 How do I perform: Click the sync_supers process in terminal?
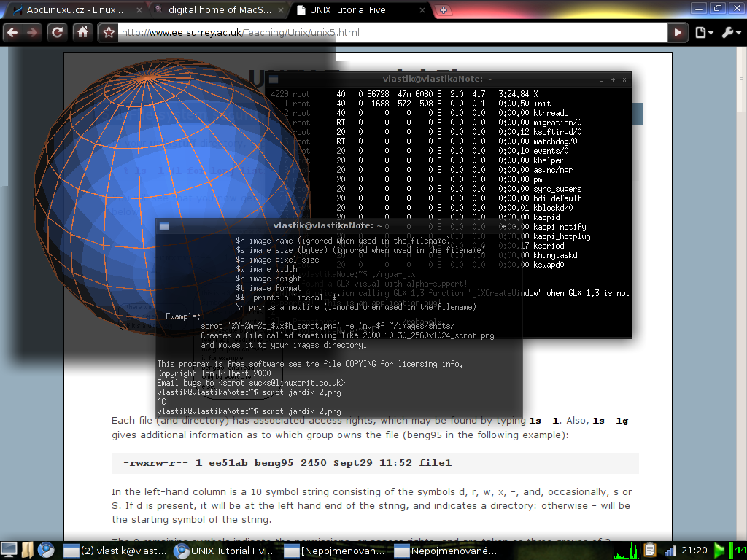click(557, 189)
